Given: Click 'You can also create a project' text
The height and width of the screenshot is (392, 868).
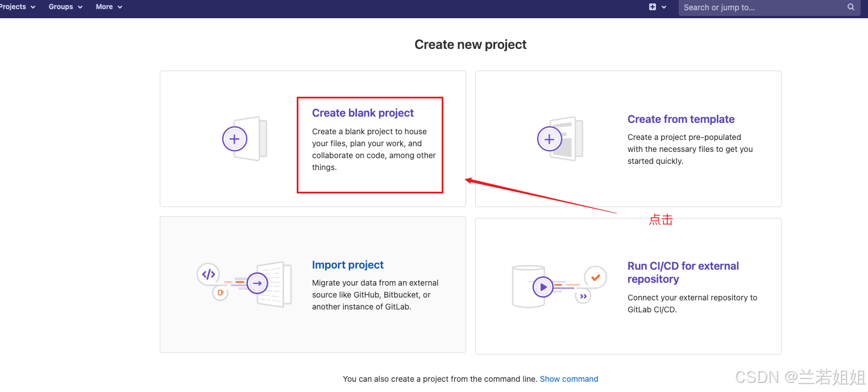Looking at the screenshot, I should coord(440,379).
